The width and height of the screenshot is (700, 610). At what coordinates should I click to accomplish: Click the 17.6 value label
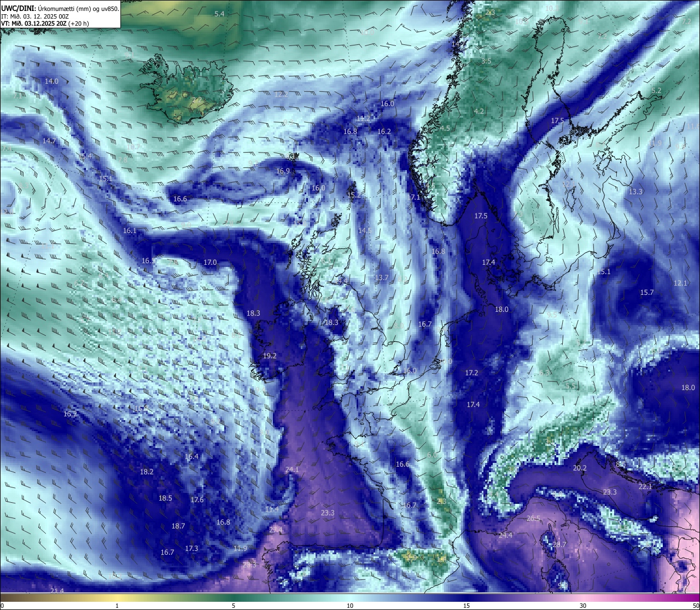pos(197,499)
